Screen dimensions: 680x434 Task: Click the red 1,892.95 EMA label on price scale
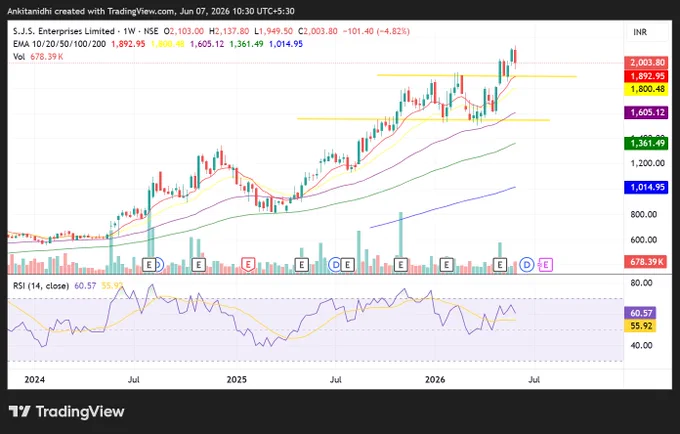[646, 76]
